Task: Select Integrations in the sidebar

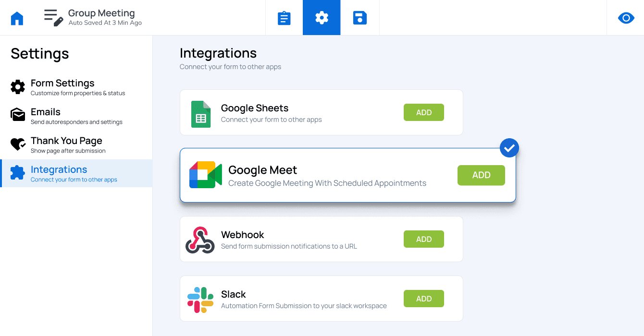Action: (x=76, y=173)
